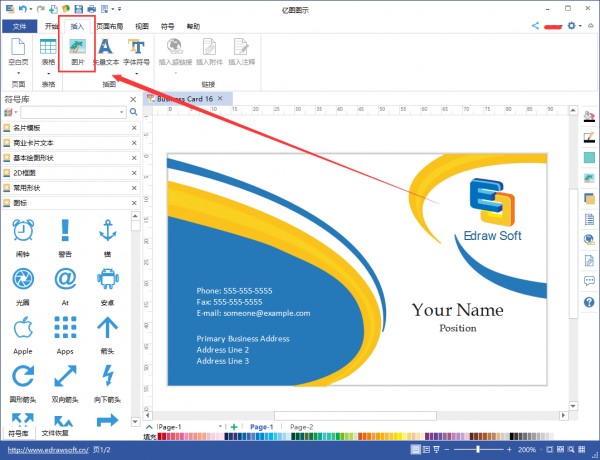Switch to the 页面布局 ribbon tab
Image resolution: width=600 pixels, height=460 pixels.
click(x=109, y=26)
